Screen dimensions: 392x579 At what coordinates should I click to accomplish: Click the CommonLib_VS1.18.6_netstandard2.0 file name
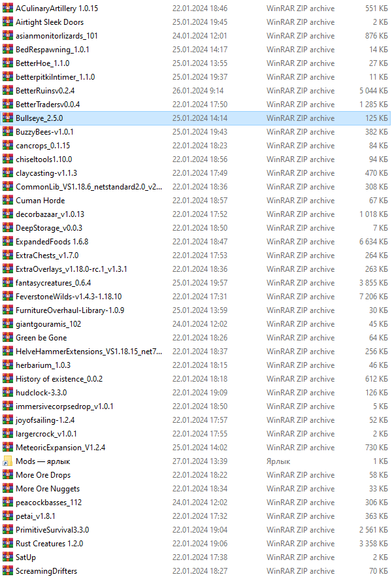point(89,187)
